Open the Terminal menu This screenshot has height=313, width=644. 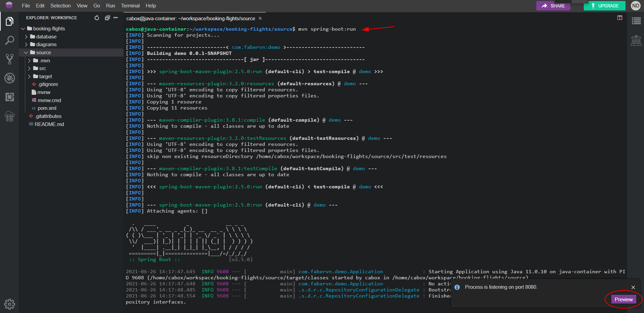[x=130, y=6]
